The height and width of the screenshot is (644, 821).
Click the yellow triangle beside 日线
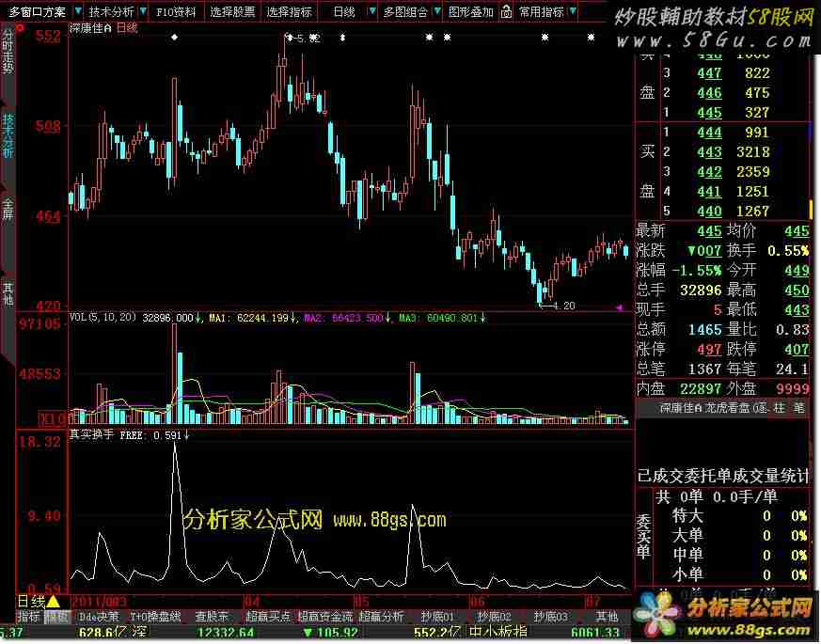pyautogui.click(x=54, y=602)
